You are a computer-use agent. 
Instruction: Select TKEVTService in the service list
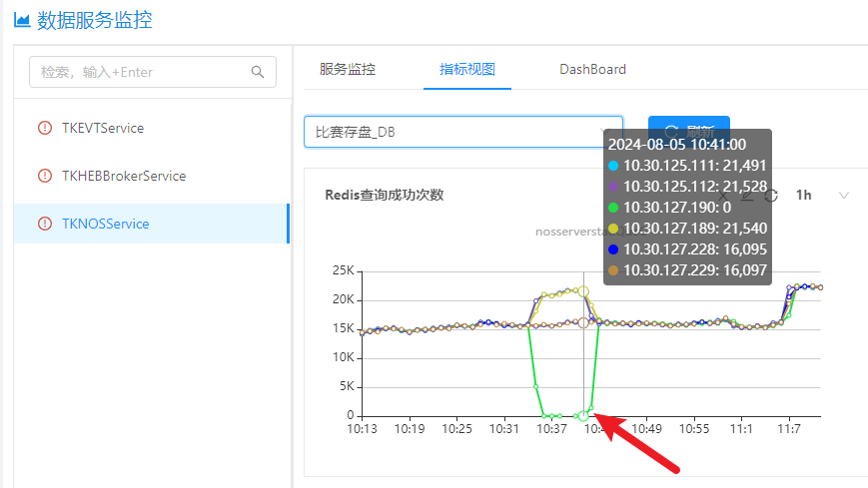(x=103, y=128)
